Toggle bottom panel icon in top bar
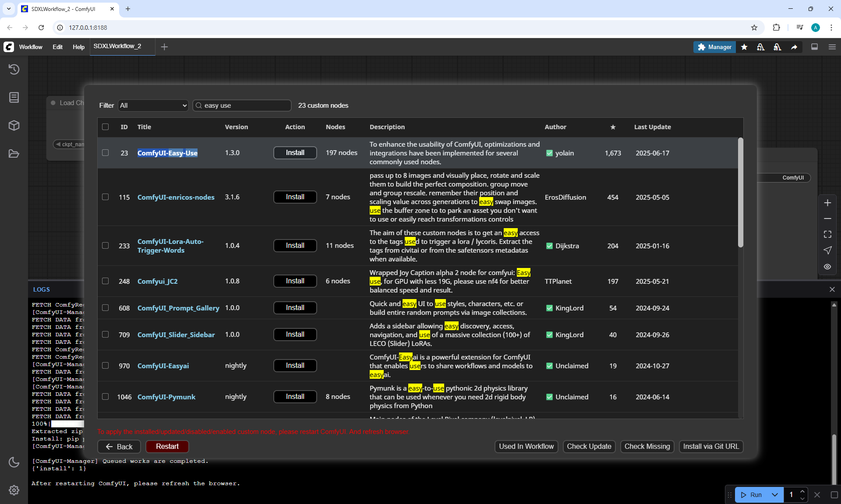841x504 pixels. 814,47
